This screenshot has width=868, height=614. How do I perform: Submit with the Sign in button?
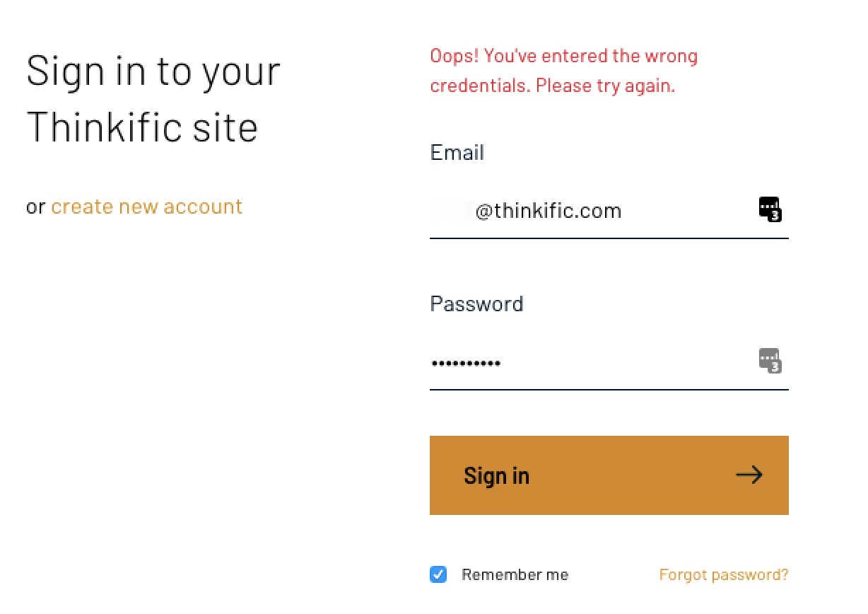[x=609, y=475]
